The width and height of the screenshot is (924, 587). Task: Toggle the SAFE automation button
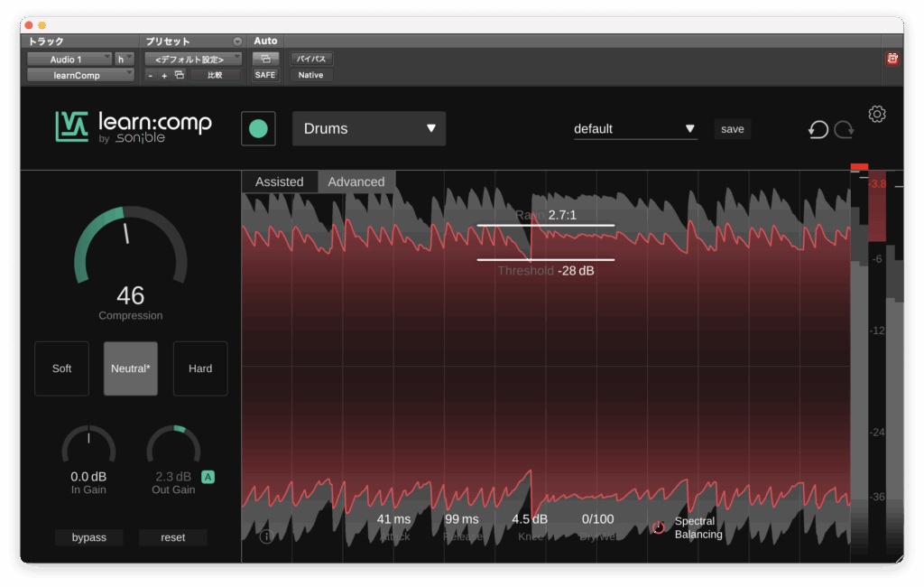pyautogui.click(x=265, y=75)
